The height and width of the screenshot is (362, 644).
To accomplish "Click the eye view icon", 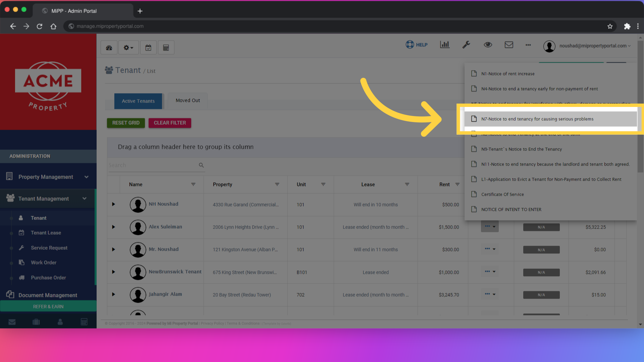I will pos(488,45).
